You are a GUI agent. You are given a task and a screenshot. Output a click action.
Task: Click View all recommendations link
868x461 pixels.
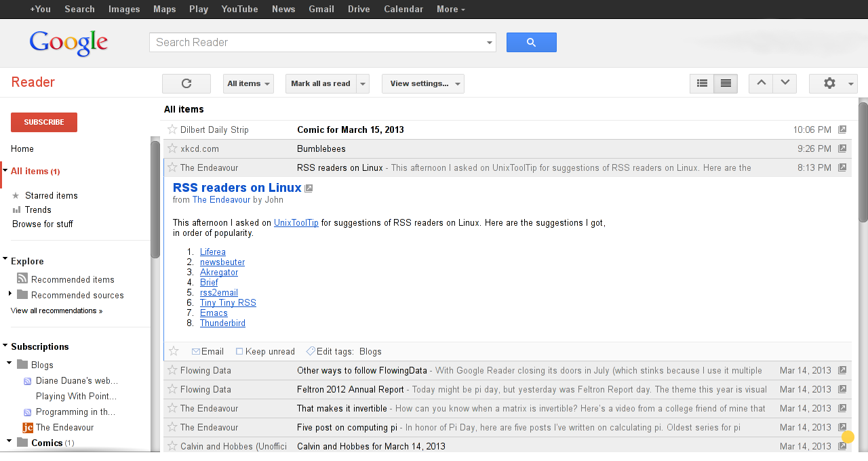(57, 310)
